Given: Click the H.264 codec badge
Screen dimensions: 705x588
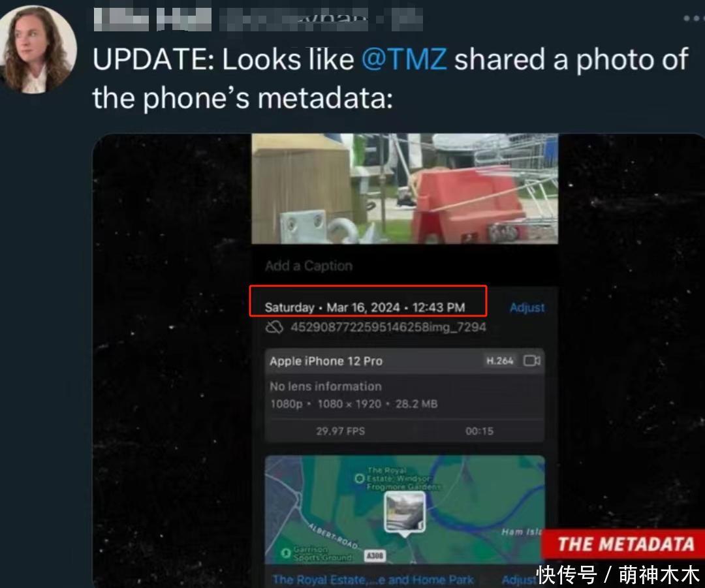Looking at the screenshot, I should pyautogui.click(x=499, y=360).
